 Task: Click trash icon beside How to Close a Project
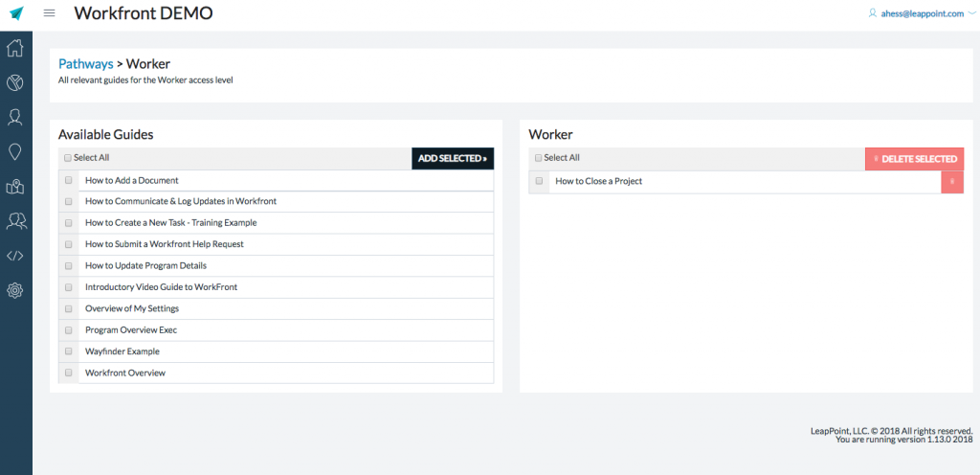point(951,182)
